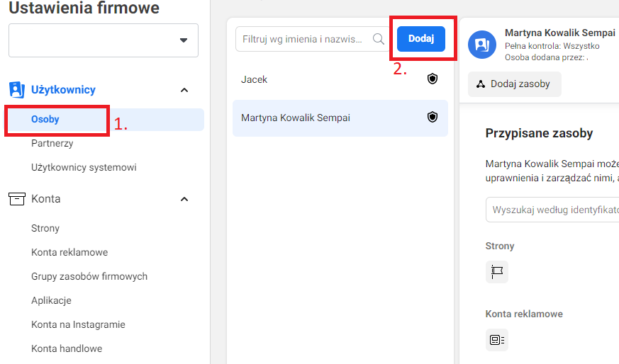
Task: Collapse the Użytkownicy section chevron
Action: click(184, 91)
